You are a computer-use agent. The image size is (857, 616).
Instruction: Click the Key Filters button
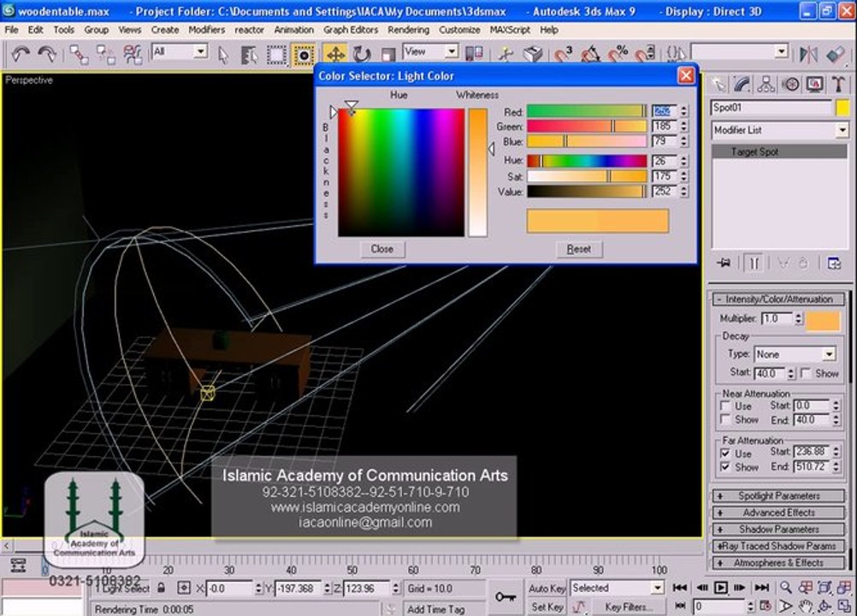point(628,607)
